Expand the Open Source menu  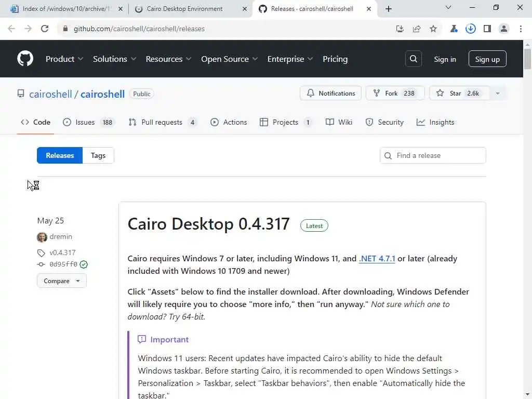click(229, 59)
